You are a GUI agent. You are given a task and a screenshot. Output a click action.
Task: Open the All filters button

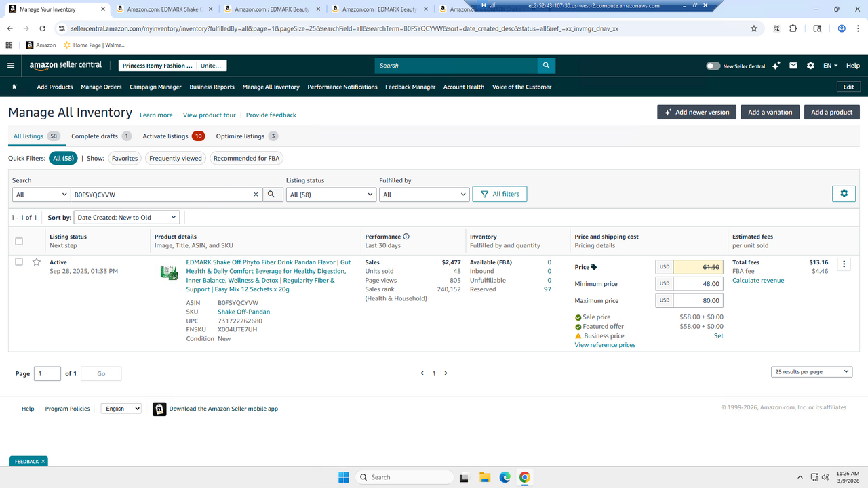[500, 194]
